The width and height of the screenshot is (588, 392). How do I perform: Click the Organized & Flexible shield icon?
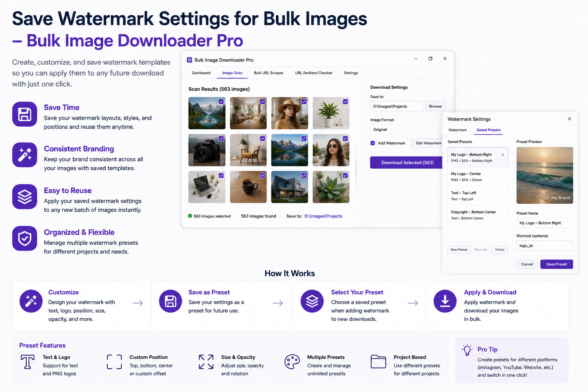[24, 238]
